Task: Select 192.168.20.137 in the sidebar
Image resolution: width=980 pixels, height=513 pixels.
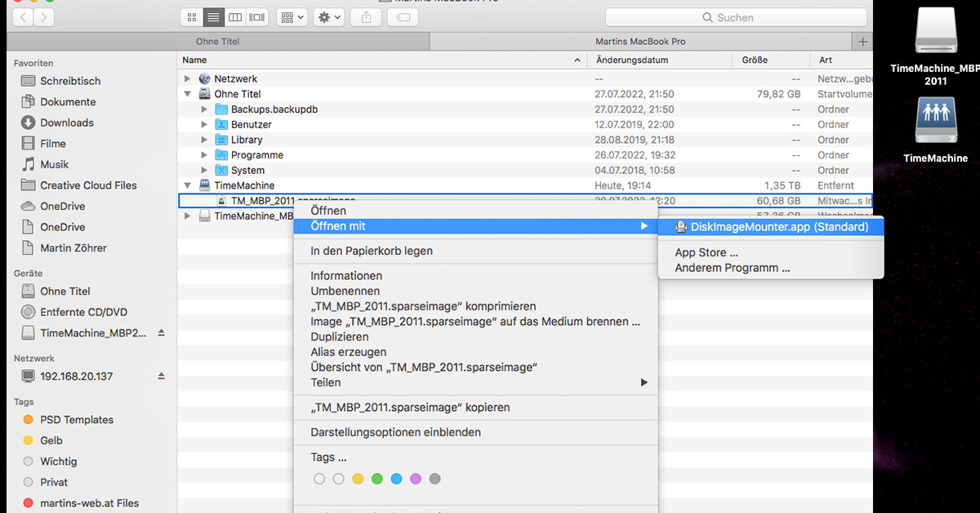Action: (x=77, y=376)
